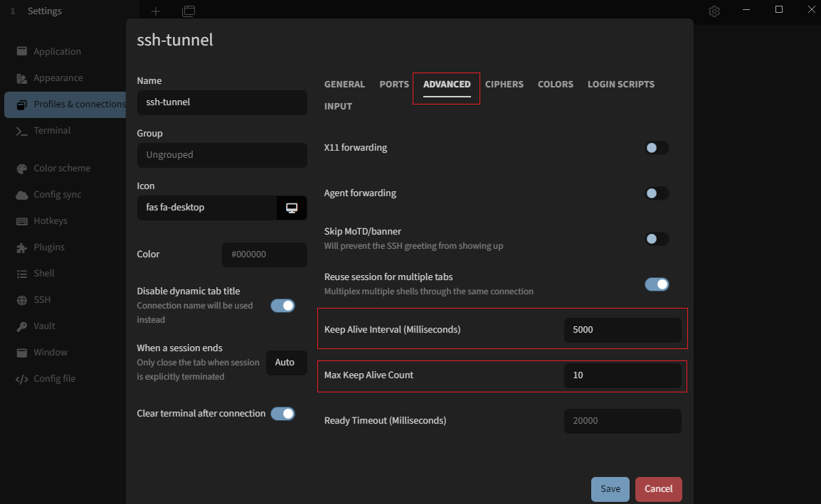Open Hotkeys settings in the sidebar
This screenshot has width=821, height=504.
pos(50,221)
